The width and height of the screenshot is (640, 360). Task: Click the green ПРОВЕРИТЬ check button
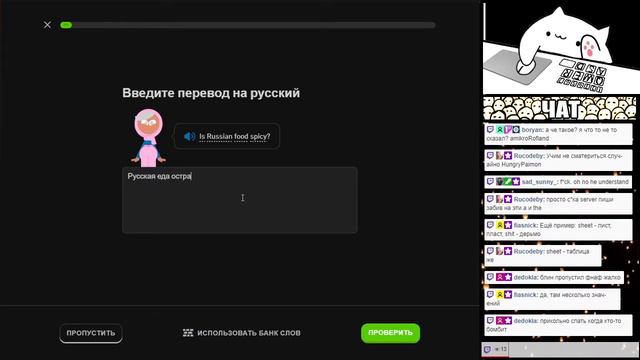tap(390, 333)
